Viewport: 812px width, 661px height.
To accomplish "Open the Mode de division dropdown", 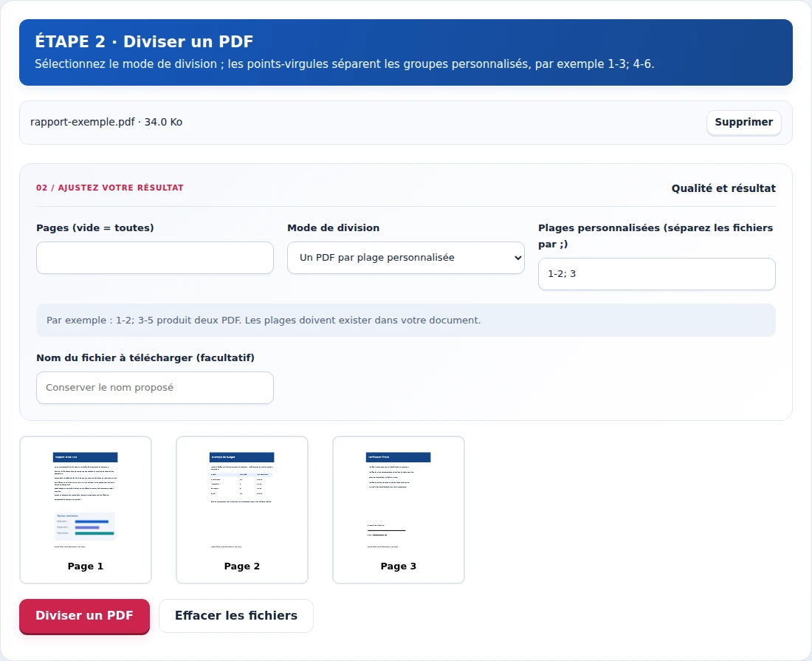I will point(405,258).
